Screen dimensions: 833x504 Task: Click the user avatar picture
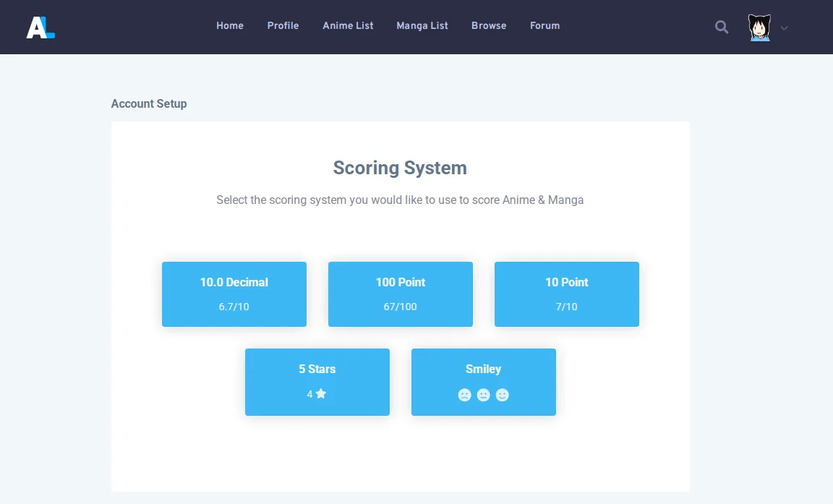tap(759, 27)
